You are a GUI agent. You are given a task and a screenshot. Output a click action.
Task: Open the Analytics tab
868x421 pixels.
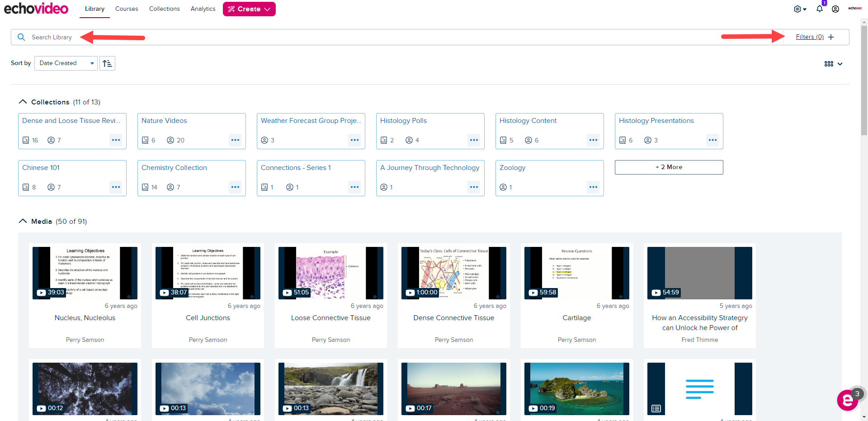(x=203, y=9)
